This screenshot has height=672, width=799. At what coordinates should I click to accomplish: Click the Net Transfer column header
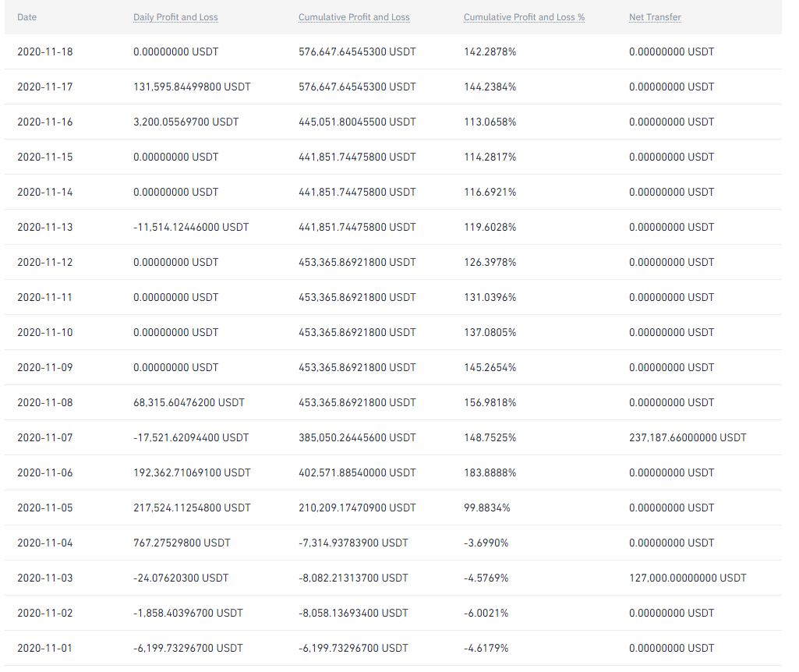[x=655, y=17]
